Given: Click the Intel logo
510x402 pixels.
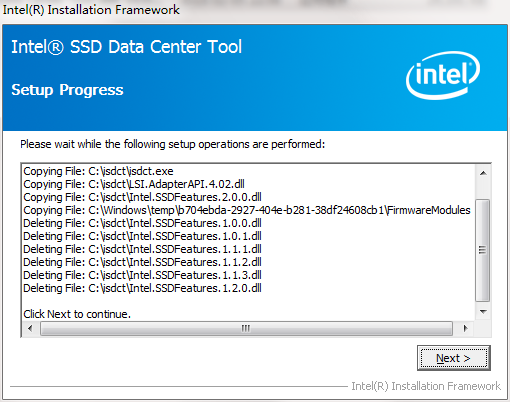Looking at the screenshot, I should pos(443,75).
